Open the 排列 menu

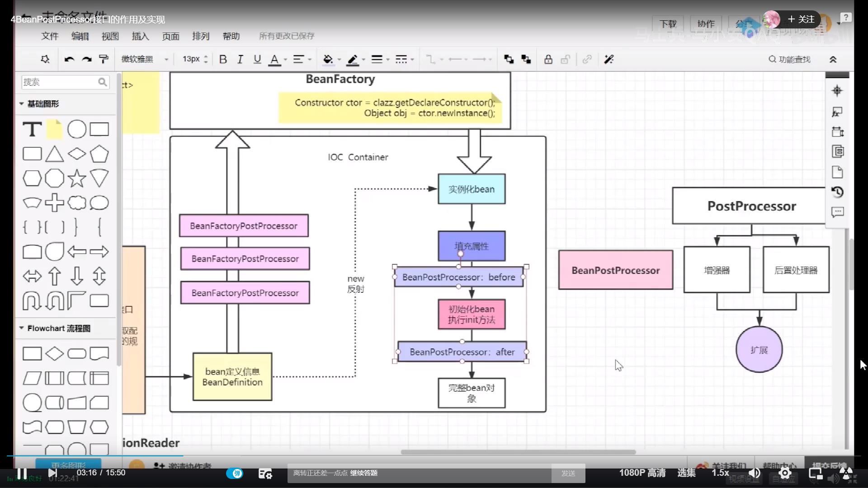pos(201,36)
